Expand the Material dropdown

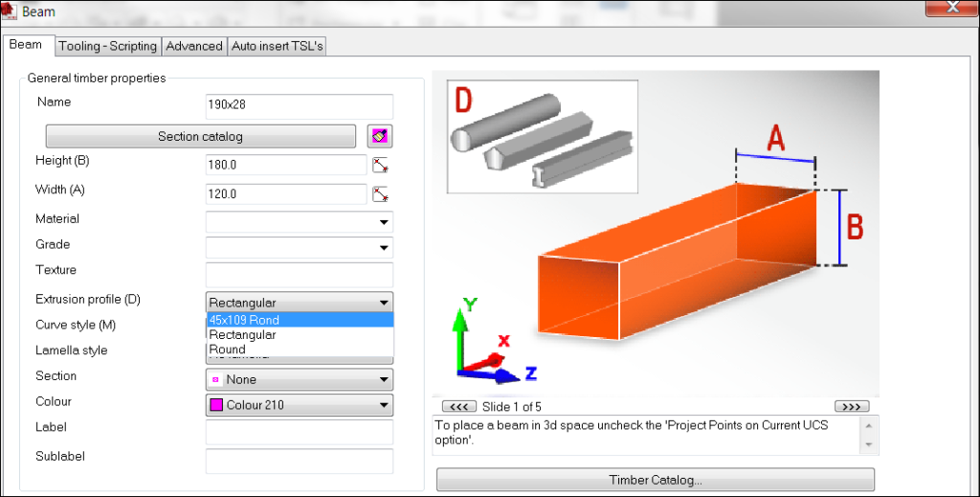[384, 222]
